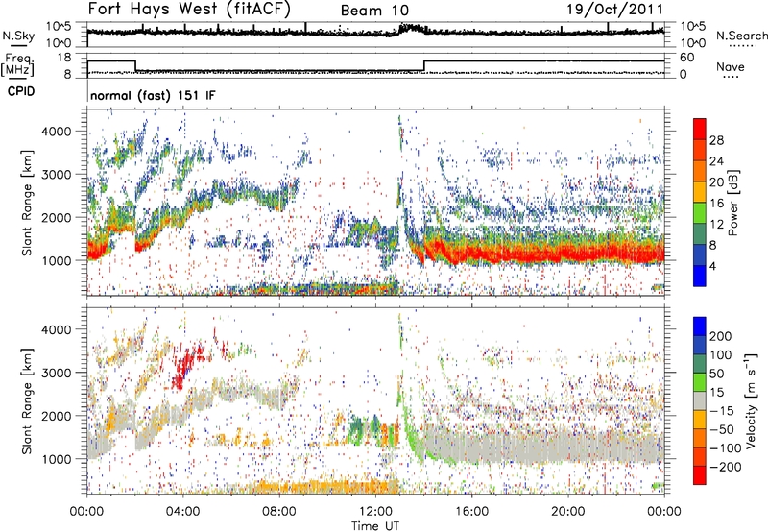Click the green velocity streak just after 13:00
The height and width of the screenshot is (532, 768).
point(410,426)
